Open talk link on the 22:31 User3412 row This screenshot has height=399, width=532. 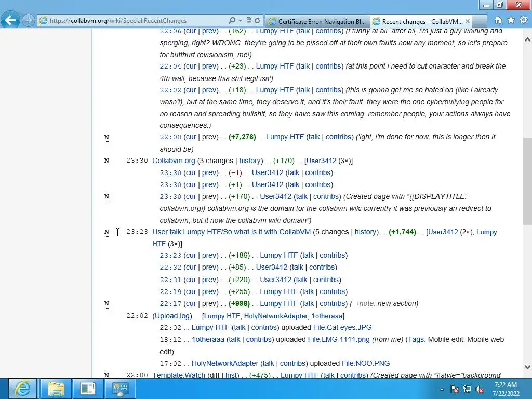click(301, 280)
